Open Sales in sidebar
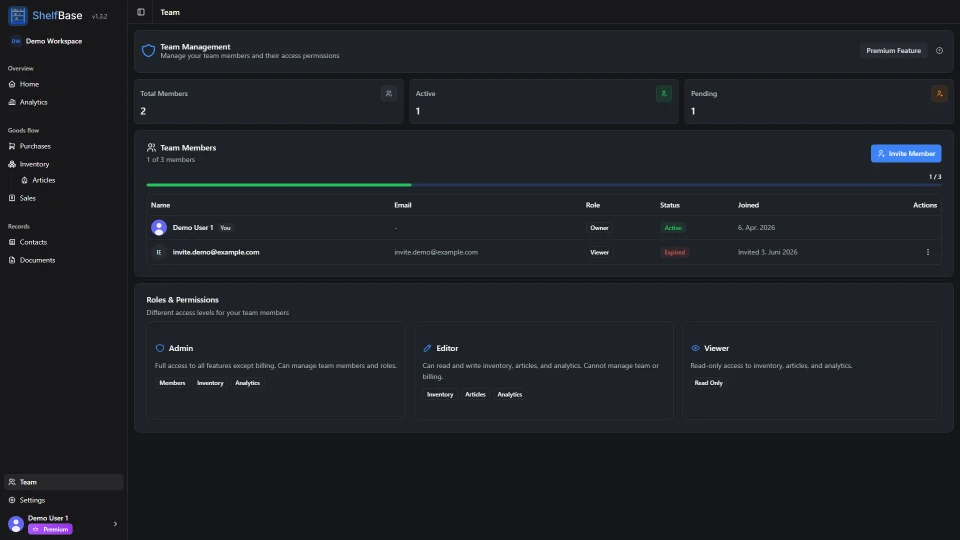 click(x=63, y=198)
